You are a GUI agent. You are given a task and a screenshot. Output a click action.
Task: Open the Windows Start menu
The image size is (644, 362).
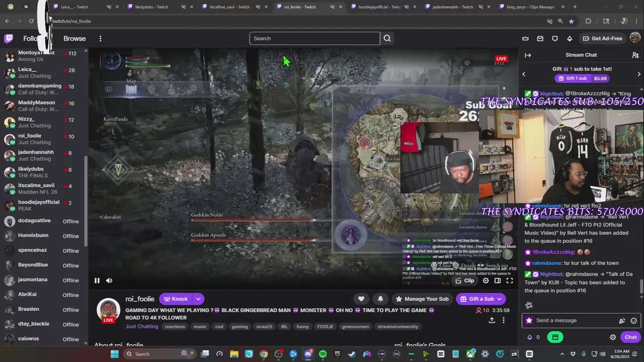coord(114,354)
